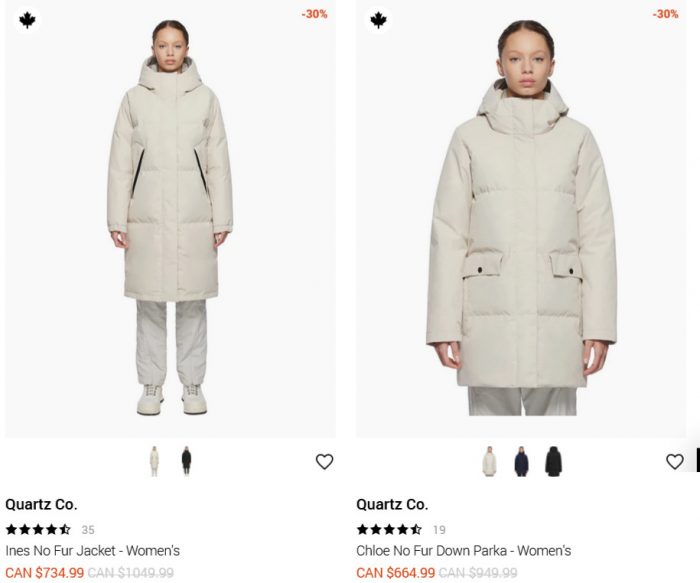Viewport: 700px width, 583px height.
Task: Click Quartz Co. brand above Ines Jacket
Action: (41, 504)
